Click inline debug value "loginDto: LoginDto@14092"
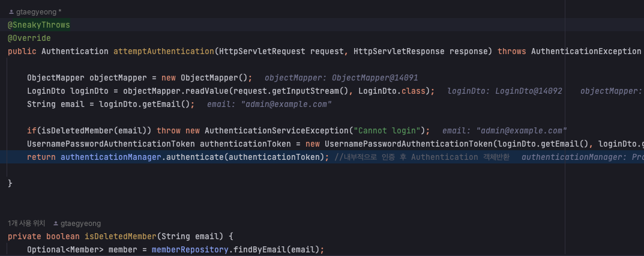This screenshot has height=256, width=644. [x=505, y=91]
